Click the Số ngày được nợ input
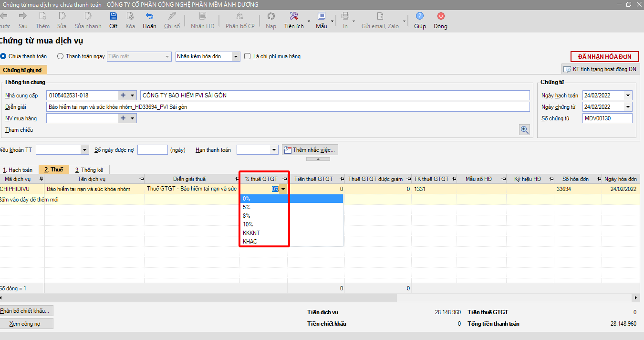 click(x=153, y=150)
